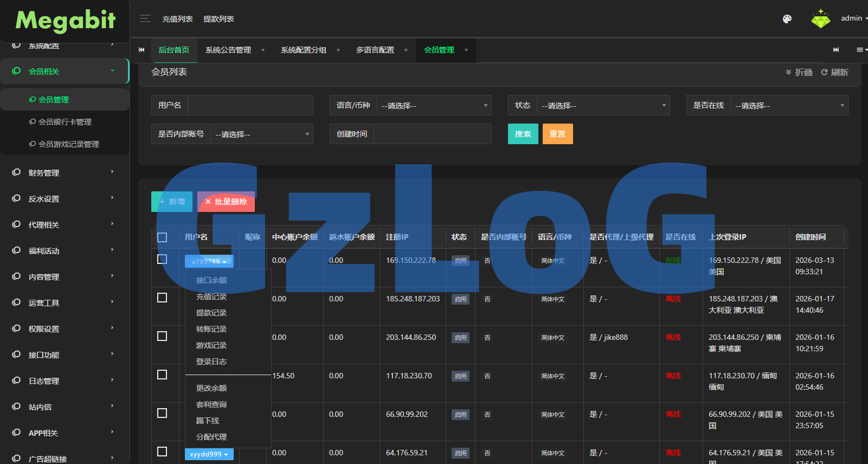Viewport: 868px width, 464px height.
Task: Tick the select-all header checkbox
Action: click(x=162, y=237)
